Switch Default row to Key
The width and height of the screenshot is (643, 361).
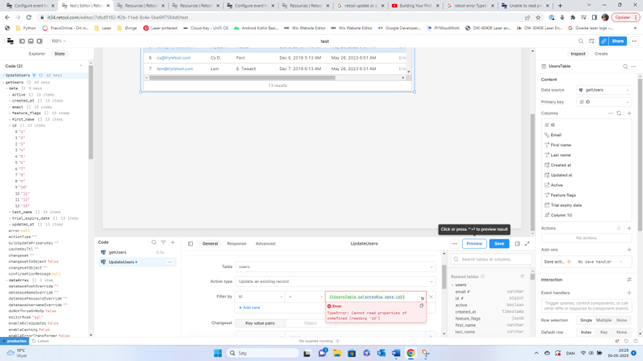coord(604,332)
